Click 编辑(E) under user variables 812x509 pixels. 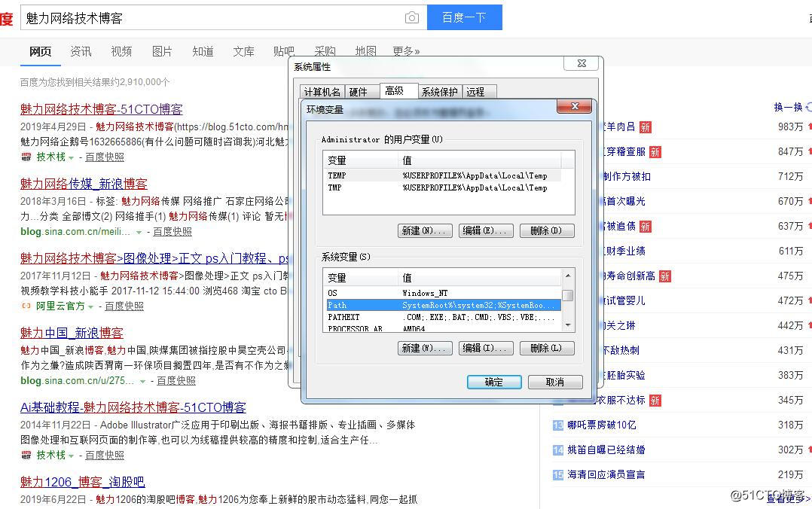pos(486,230)
